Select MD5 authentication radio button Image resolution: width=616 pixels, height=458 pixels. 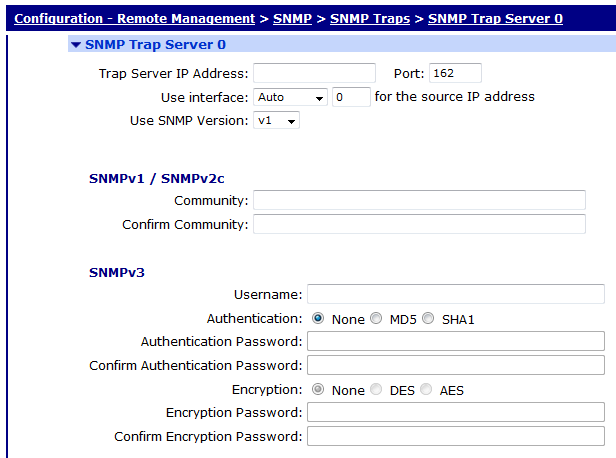tap(376, 319)
